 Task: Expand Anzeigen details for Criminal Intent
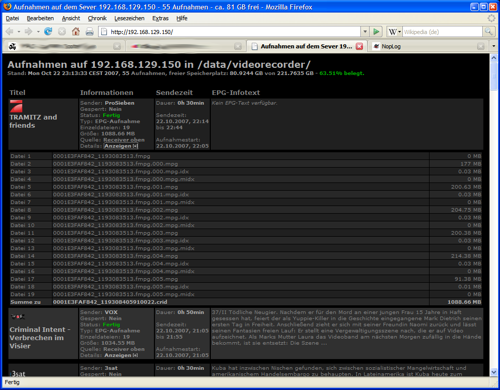[121, 355]
